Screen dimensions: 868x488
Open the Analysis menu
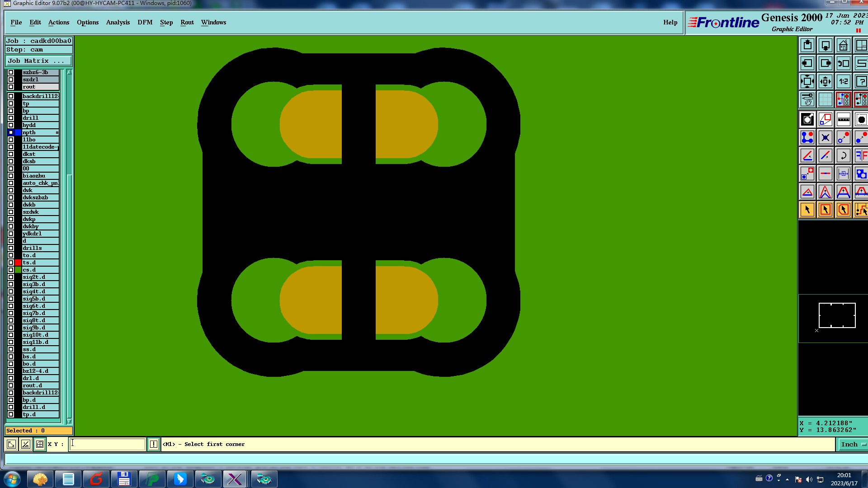point(118,22)
